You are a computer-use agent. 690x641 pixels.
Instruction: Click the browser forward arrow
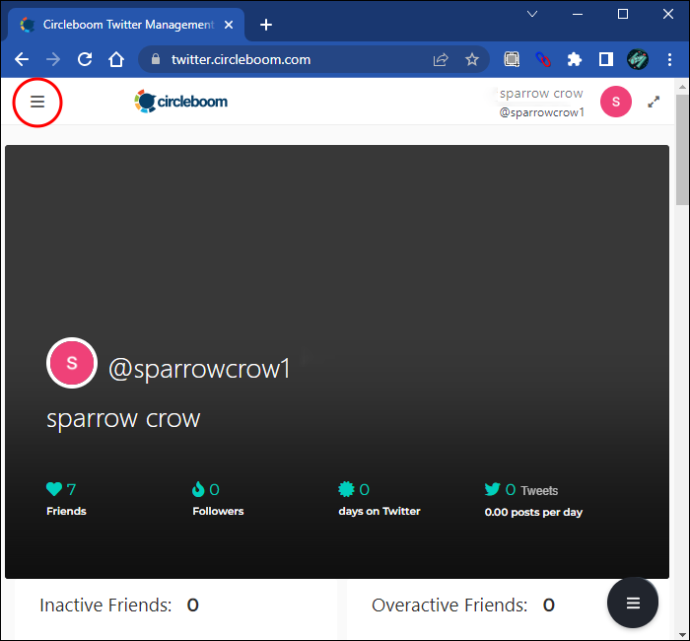[53, 59]
